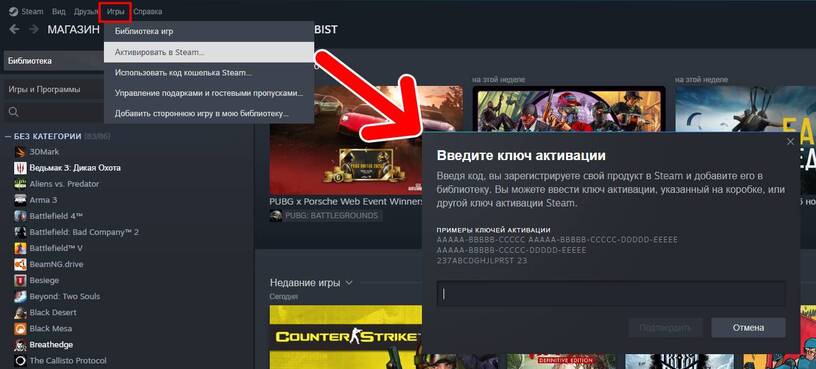Go forward with the right arrow icon
Viewport: 816px width, 369px height.
point(34,29)
